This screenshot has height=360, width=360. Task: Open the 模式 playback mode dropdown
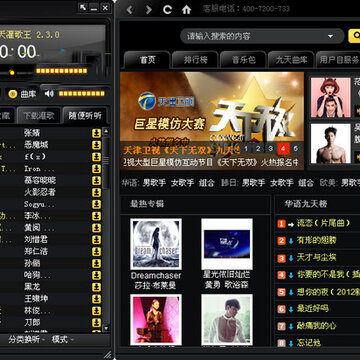[62, 340]
